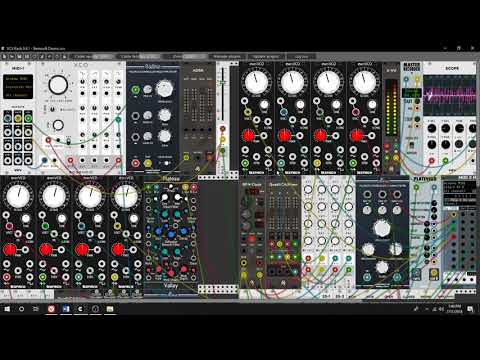This screenshot has width=480, height=360.
Task: Click the Cortana search circle on taskbar
Action: click(x=21, y=309)
